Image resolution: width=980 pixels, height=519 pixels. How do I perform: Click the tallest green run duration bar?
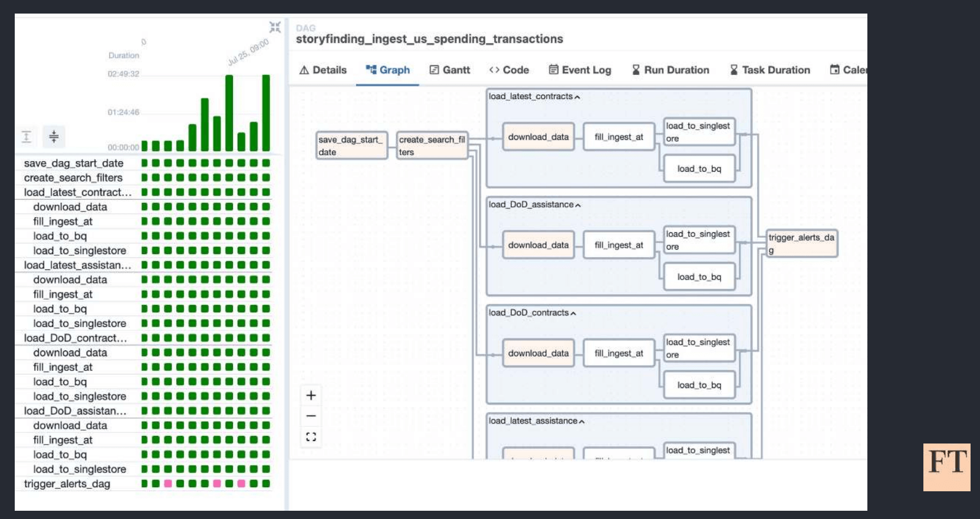click(266, 112)
